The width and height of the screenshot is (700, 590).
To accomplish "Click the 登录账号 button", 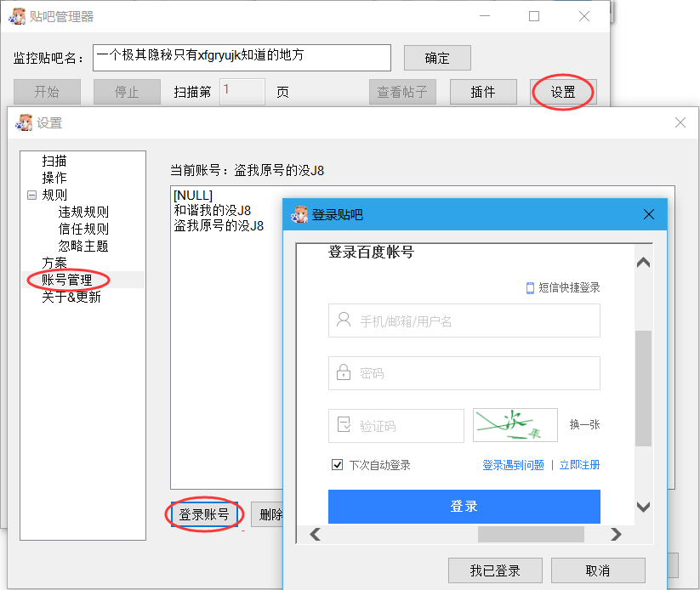I will tap(204, 514).
